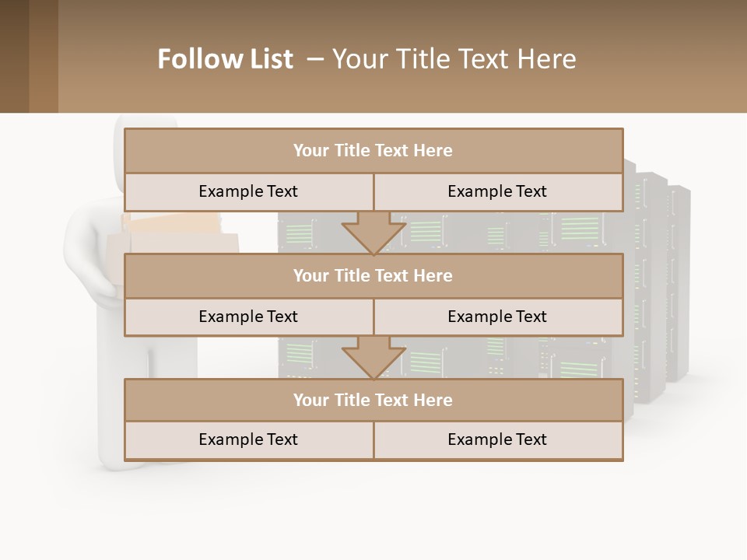Select the dark brown square in header corner

tap(14, 56)
